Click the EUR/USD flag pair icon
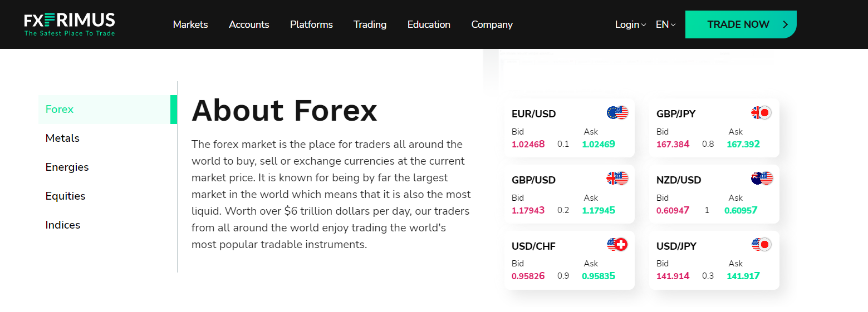 617,113
